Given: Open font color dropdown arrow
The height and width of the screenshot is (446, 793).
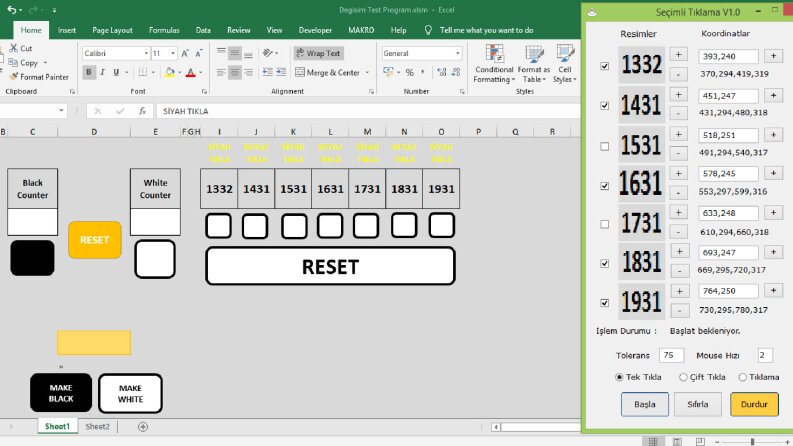Looking at the screenshot, I should 200,73.
